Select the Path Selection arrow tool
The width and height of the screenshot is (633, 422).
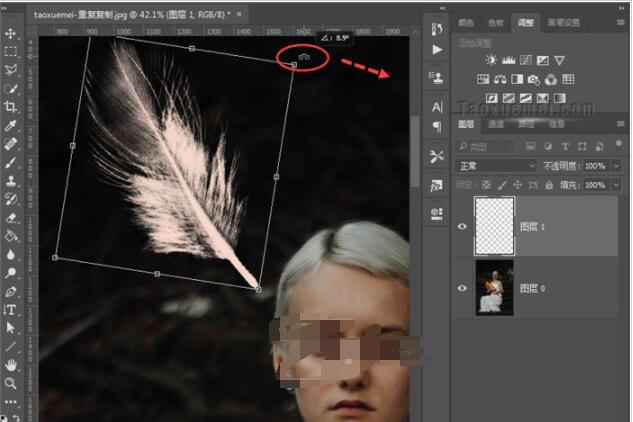pos(10,328)
